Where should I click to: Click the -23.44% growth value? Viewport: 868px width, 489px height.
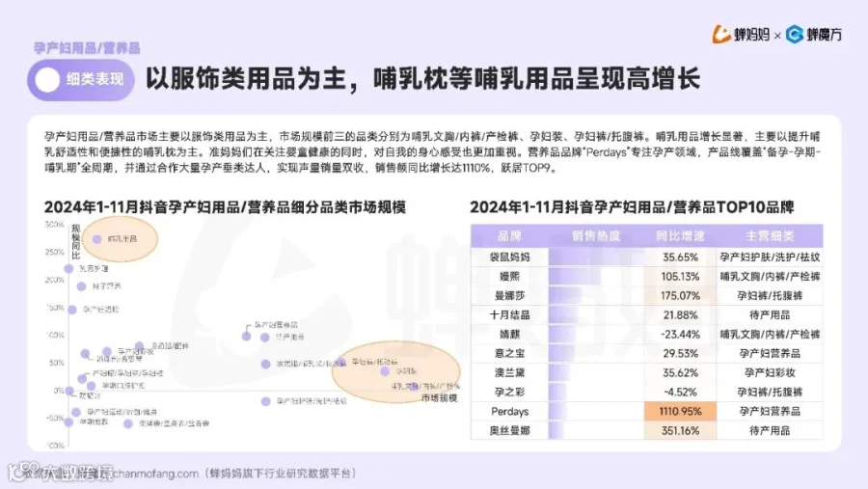[x=680, y=335]
